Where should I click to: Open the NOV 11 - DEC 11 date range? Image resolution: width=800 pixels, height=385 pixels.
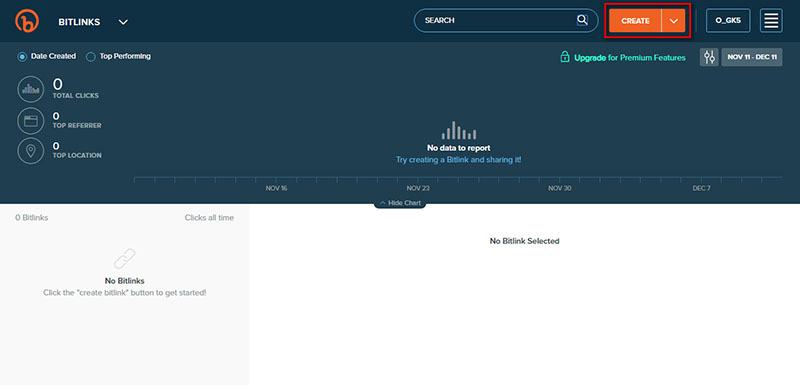pos(752,57)
